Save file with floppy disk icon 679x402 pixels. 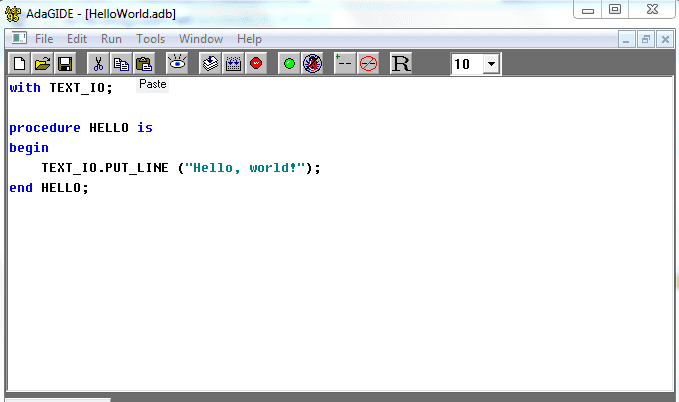point(65,64)
